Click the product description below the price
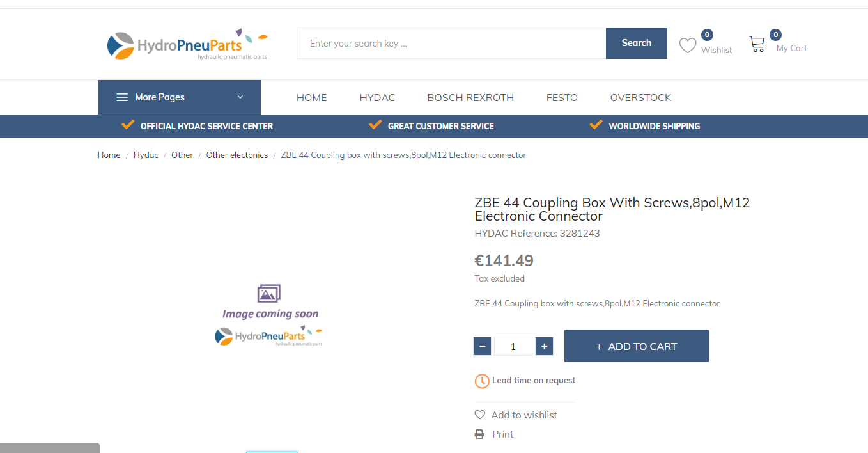Image resolution: width=868 pixels, height=453 pixels. 597,304
